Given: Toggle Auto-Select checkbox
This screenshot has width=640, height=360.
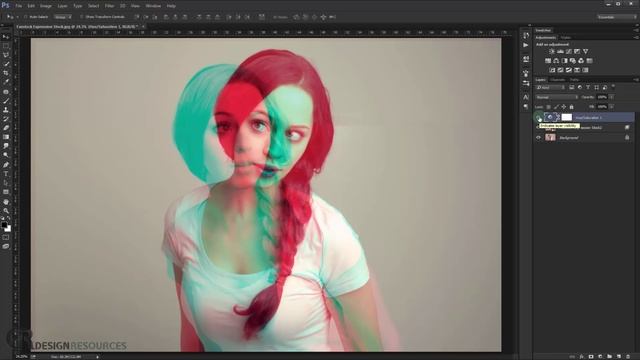Looking at the screenshot, I should [x=25, y=17].
